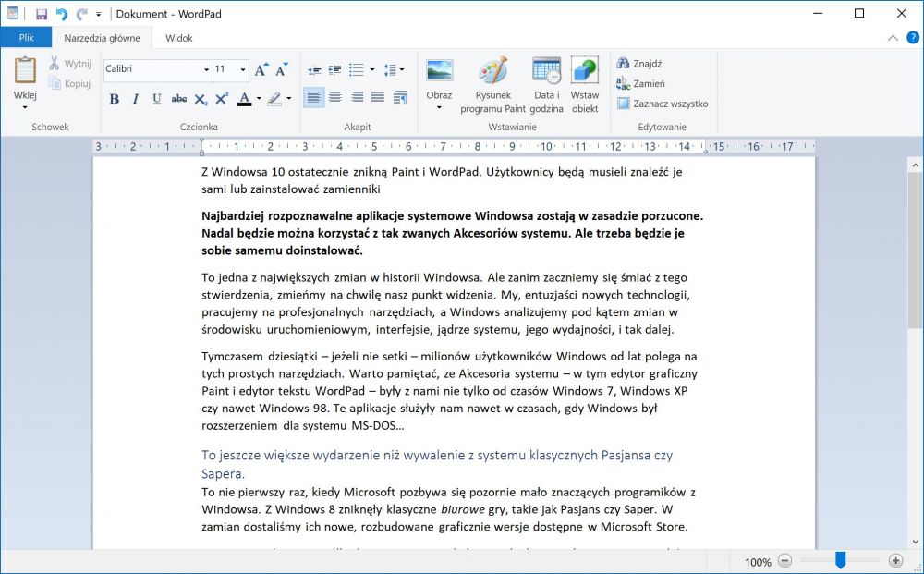
Task: Switch to the Widok tab
Action: coord(179,38)
